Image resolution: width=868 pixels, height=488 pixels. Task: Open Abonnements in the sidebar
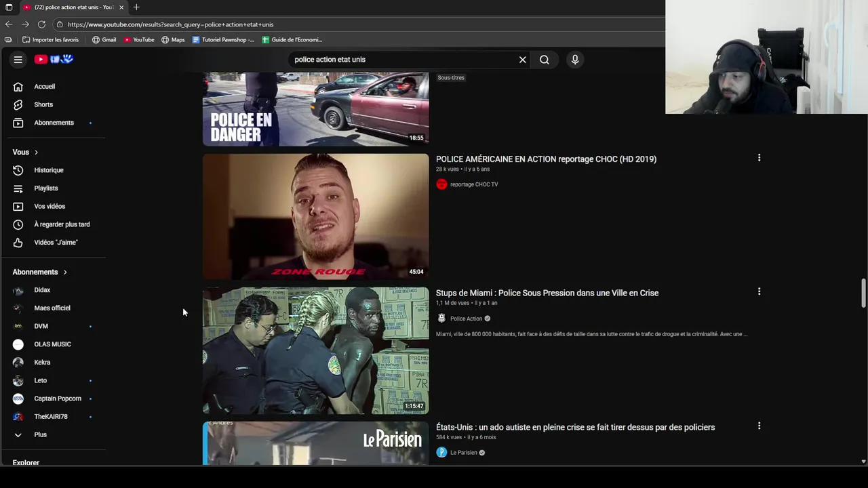click(54, 123)
